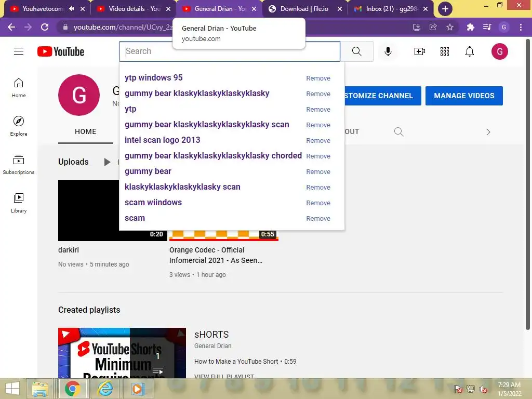
Task: Open the YouTube hamburger guide menu
Action: [19, 51]
